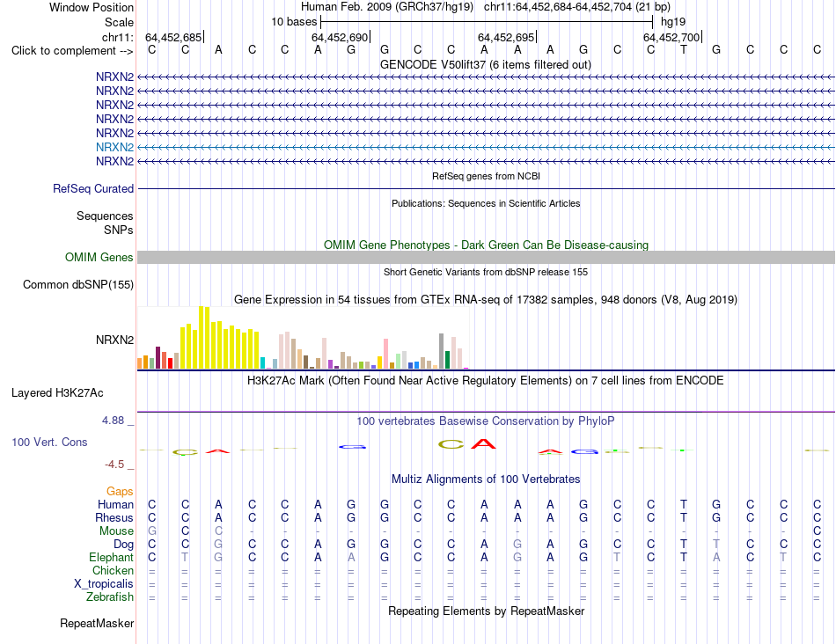Click the gray G in Mouse row
The height and width of the screenshot is (644, 836).
pos(152,531)
